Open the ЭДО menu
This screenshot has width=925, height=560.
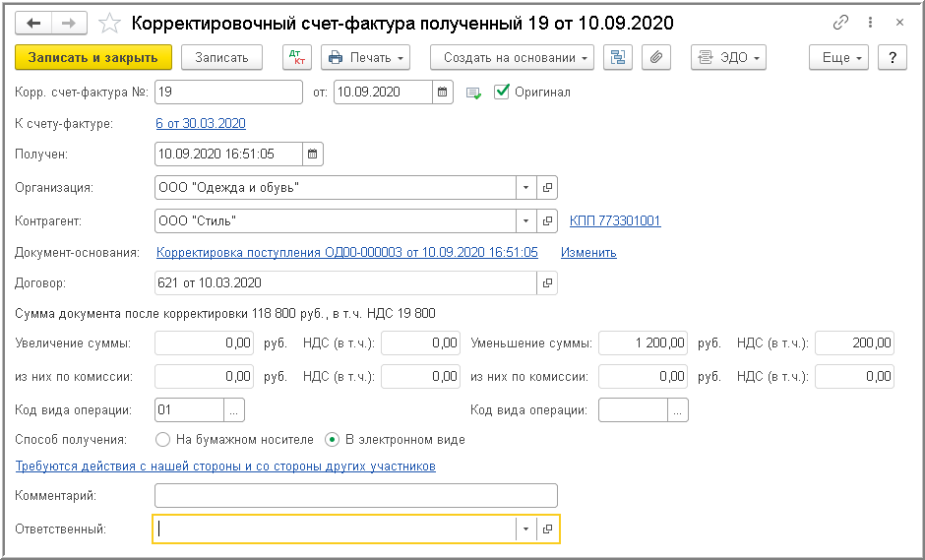pyautogui.click(x=729, y=58)
